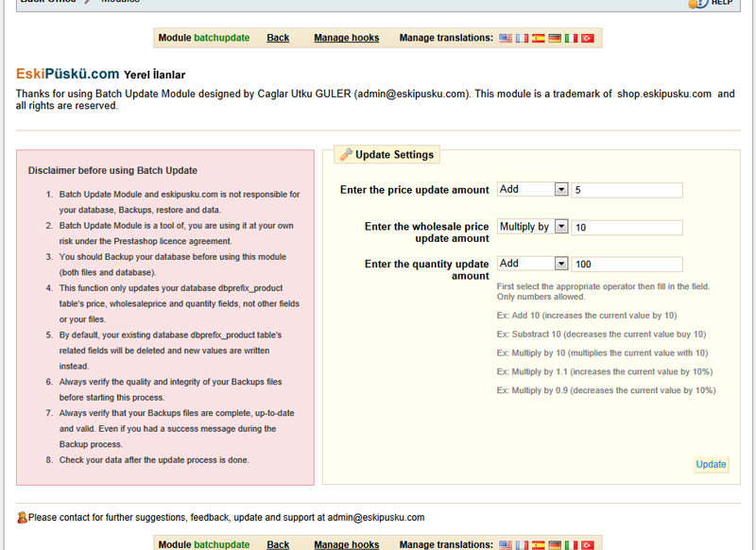This screenshot has width=756, height=550.
Task: Select German flag in top toolbar
Action: click(x=555, y=38)
